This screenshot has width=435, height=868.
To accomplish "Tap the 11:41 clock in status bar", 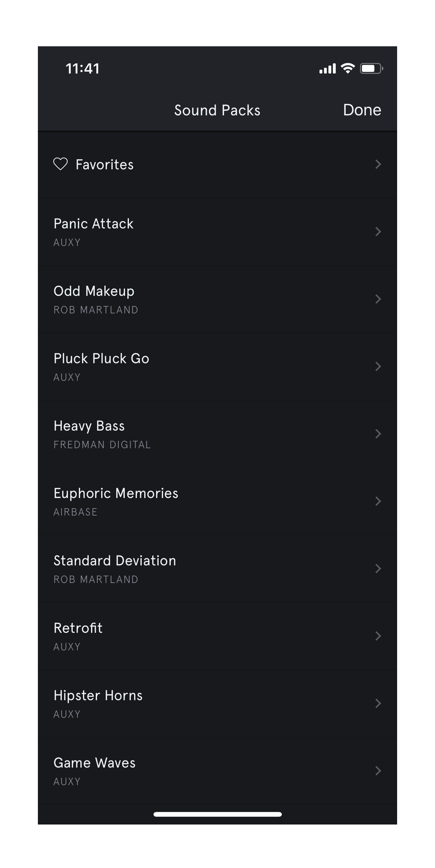I will click(x=82, y=69).
